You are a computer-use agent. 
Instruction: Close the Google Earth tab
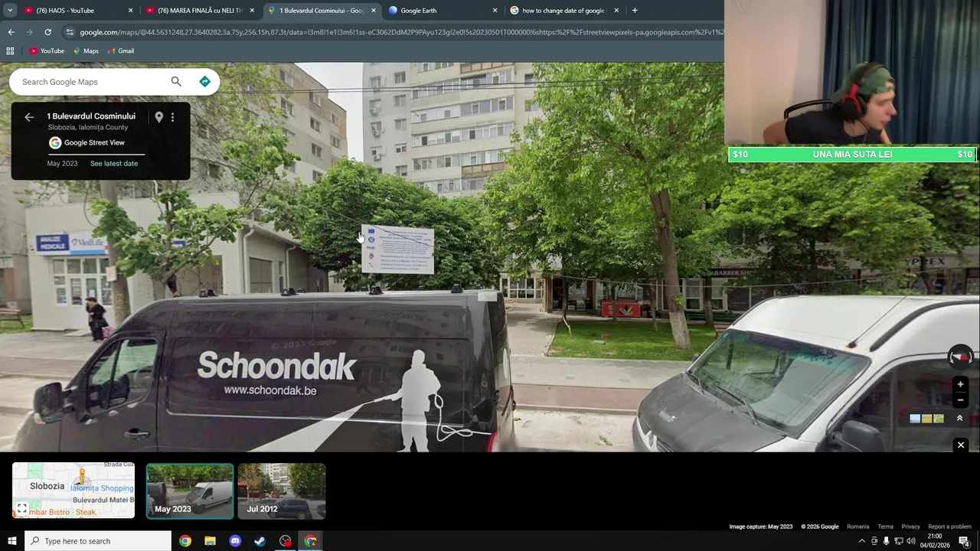pyautogui.click(x=495, y=11)
